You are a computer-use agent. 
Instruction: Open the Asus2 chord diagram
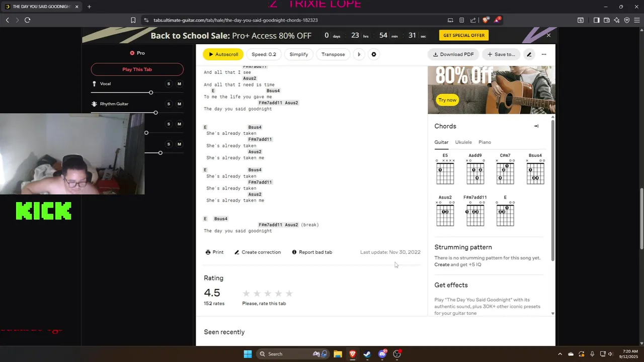[x=445, y=211]
